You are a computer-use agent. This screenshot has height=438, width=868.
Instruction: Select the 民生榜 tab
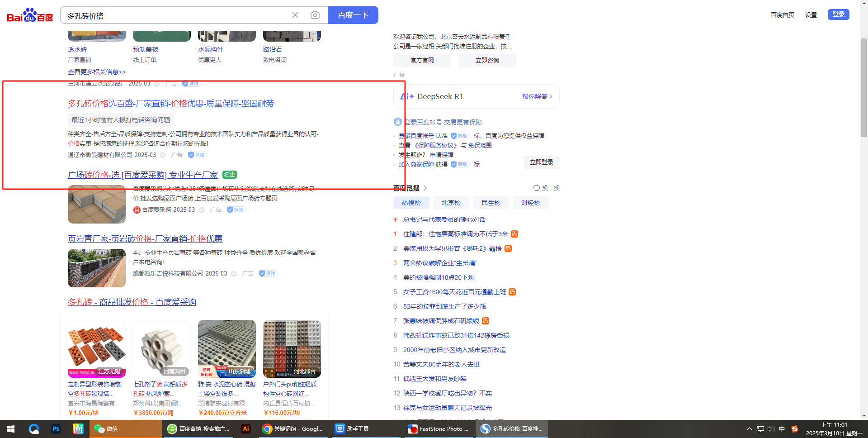491,203
